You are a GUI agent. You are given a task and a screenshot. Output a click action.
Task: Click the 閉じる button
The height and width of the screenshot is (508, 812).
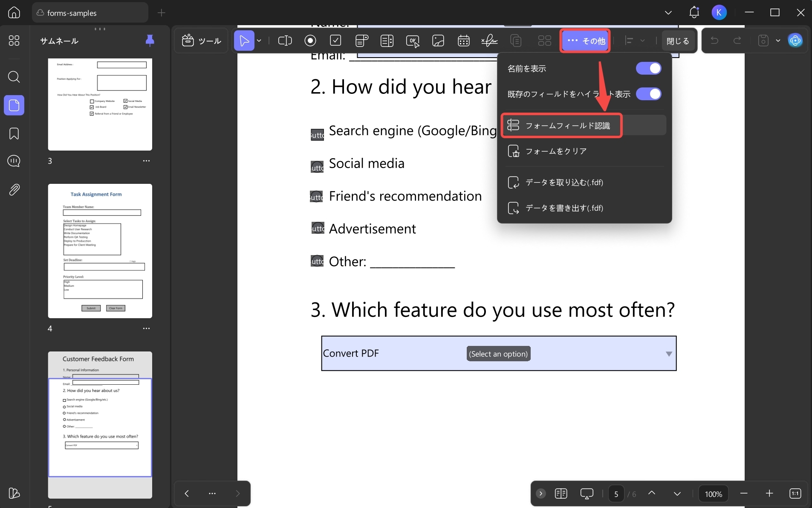click(678, 41)
